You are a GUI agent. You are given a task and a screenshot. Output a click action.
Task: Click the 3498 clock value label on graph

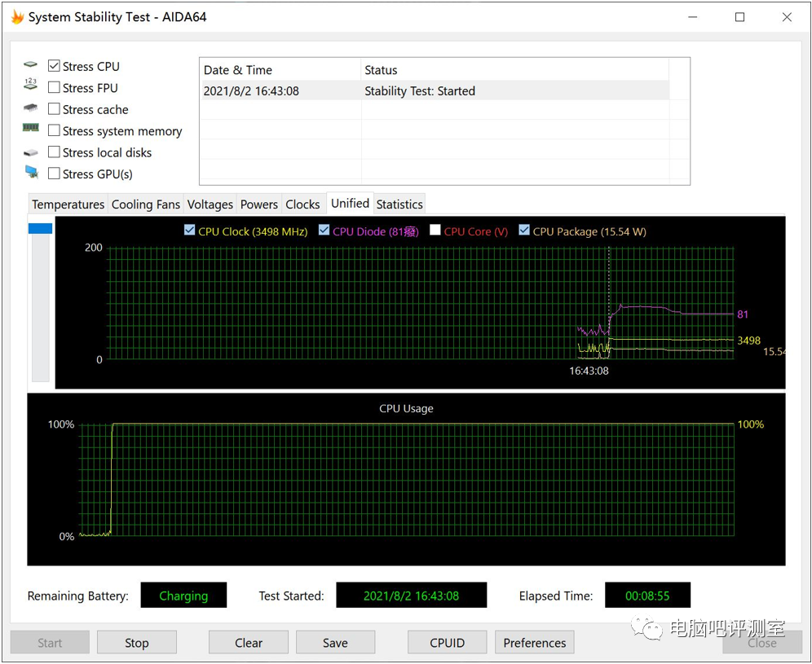click(749, 340)
